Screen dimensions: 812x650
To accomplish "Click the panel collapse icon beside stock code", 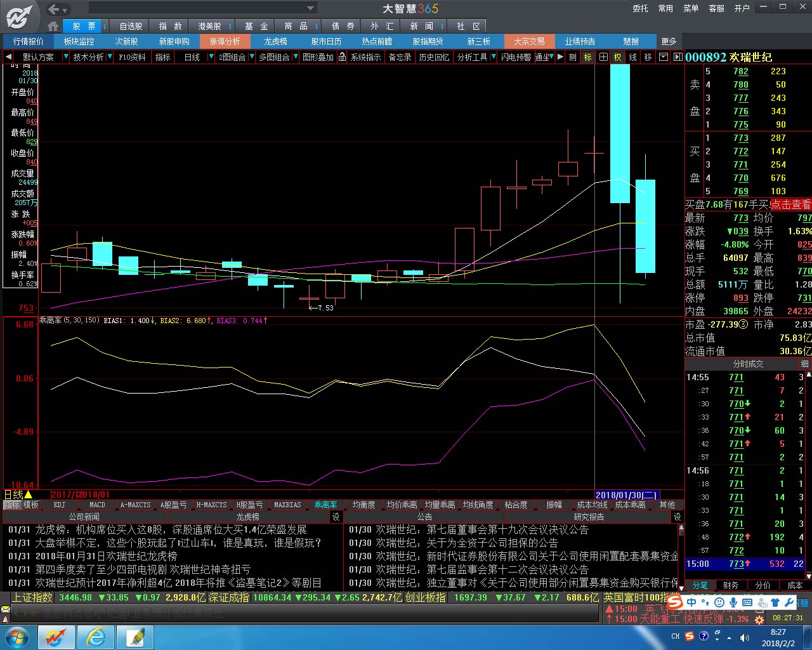I will (678, 57).
